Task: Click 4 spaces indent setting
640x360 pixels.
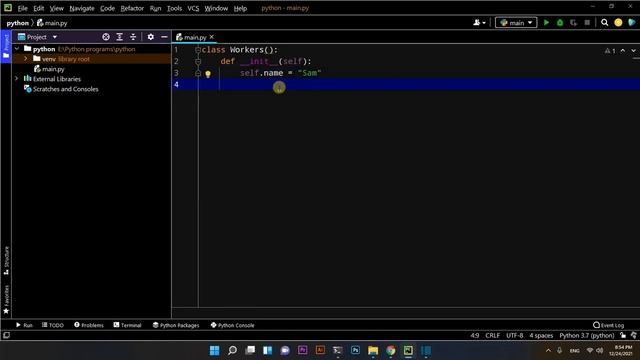Action: click(x=541, y=336)
